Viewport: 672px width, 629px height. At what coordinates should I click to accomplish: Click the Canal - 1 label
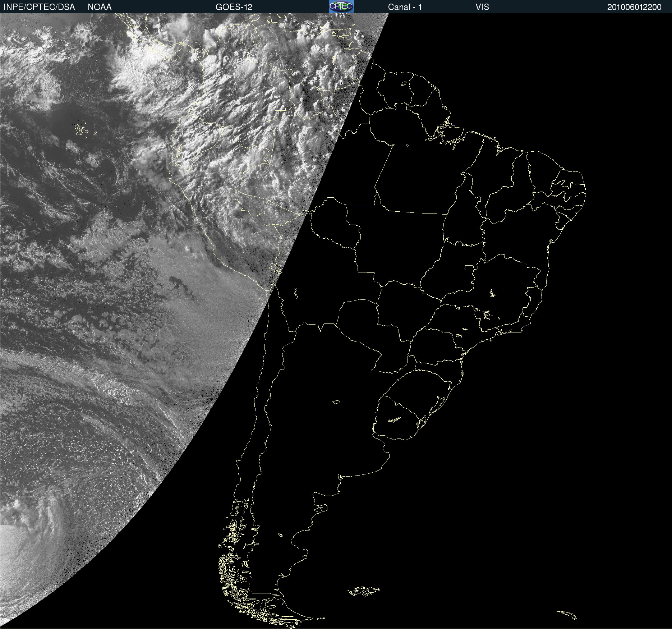[405, 7]
